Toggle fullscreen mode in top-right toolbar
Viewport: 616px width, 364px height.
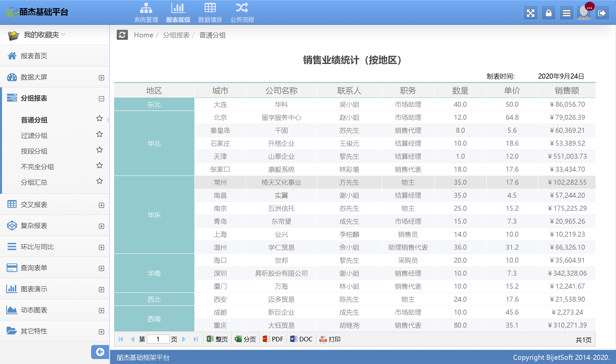(531, 13)
